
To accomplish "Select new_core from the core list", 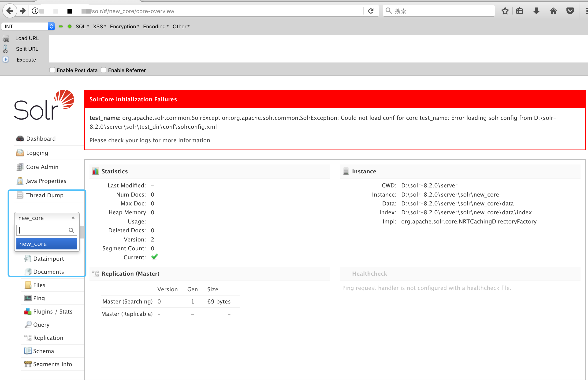I will [x=47, y=244].
